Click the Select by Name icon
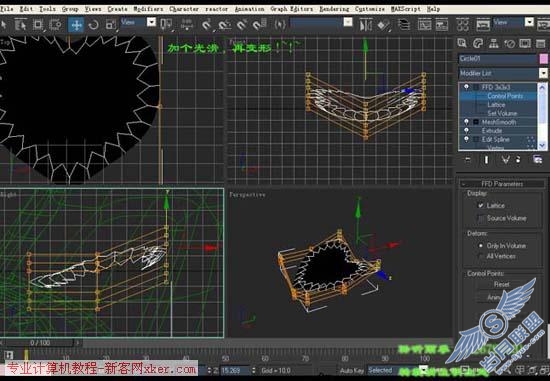Screen dimensions: 550x381 pyautogui.click(x=21, y=25)
